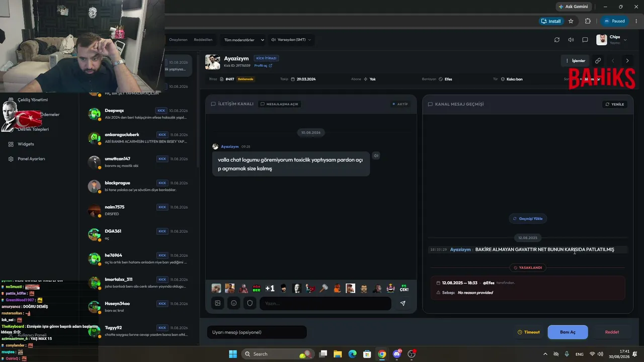Open the Varsayılan (SMT) sound dropdown
The image size is (644, 362).
coord(291,40)
